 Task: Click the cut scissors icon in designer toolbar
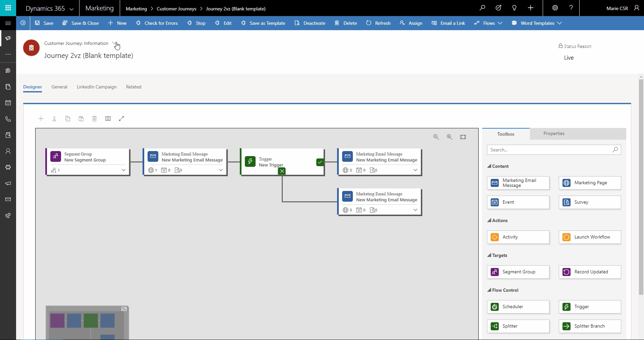click(54, 119)
